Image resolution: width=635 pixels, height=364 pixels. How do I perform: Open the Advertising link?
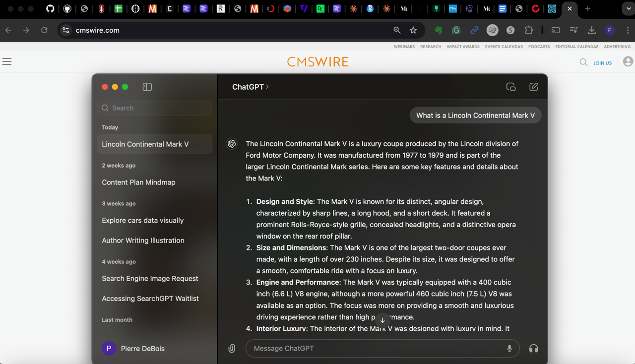(617, 47)
